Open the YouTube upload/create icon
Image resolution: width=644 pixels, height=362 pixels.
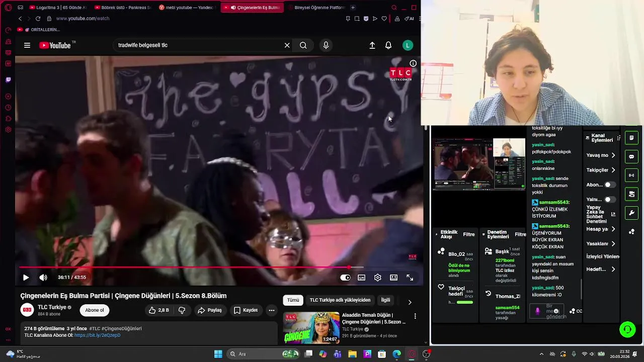point(372,45)
